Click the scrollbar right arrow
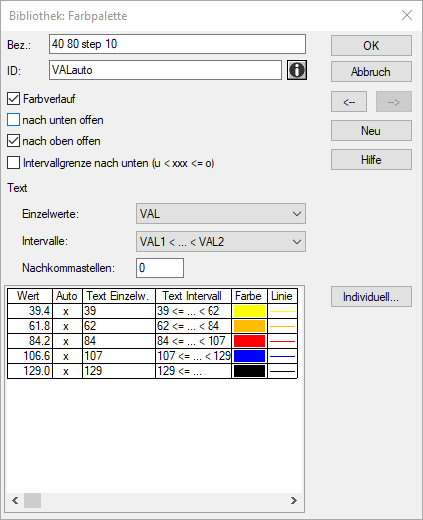Viewport: 423px width, 520px height. [x=294, y=500]
